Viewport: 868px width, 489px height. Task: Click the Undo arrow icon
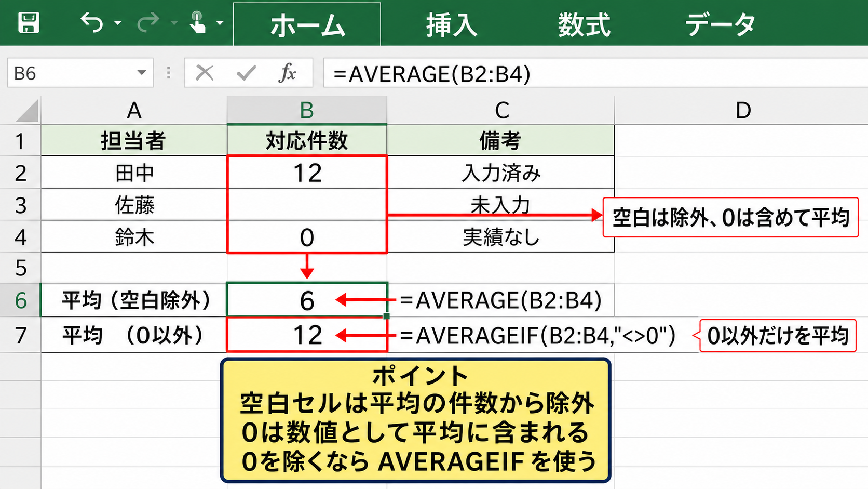pos(92,23)
